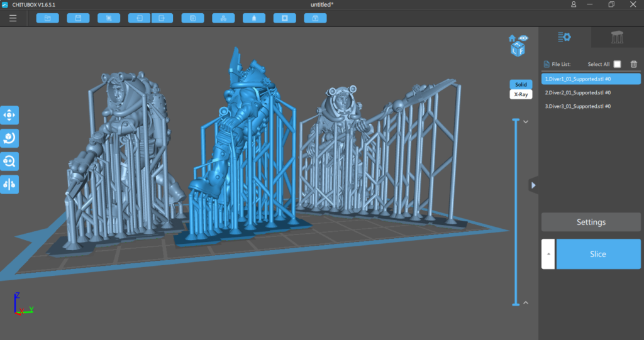
Task: Open the file list settings tab
Action: pyautogui.click(x=564, y=38)
